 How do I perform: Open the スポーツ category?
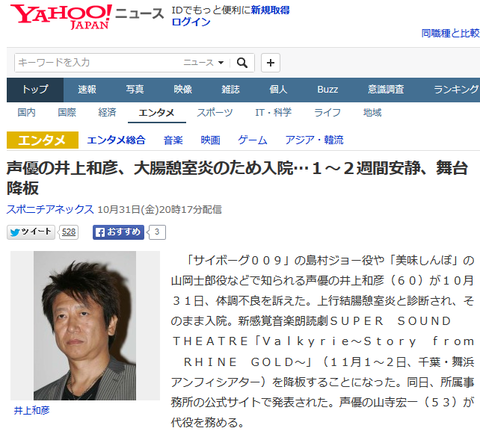click(215, 113)
